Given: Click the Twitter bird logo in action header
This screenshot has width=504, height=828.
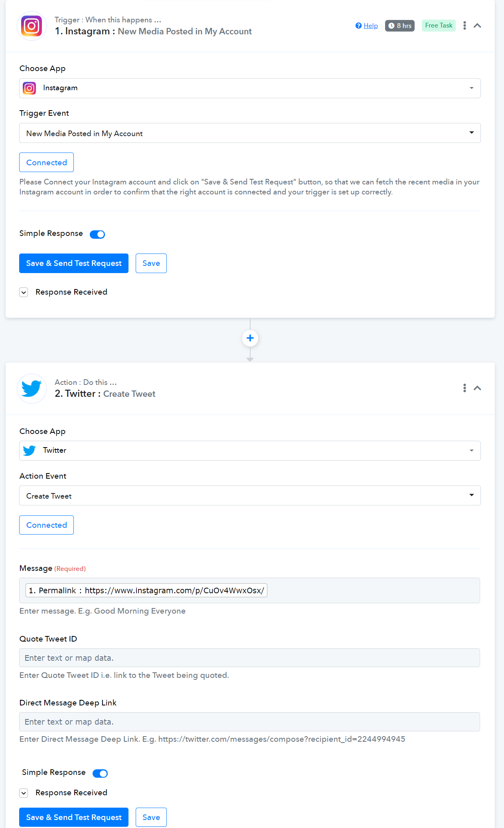Looking at the screenshot, I should [32, 388].
